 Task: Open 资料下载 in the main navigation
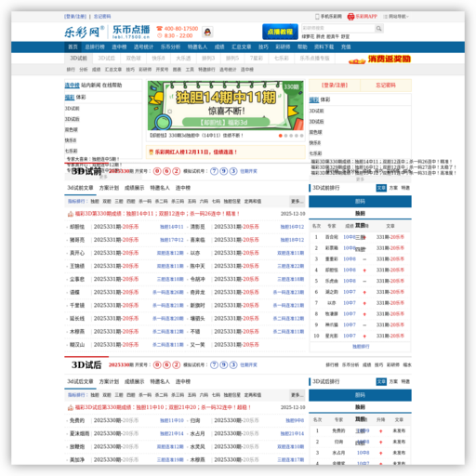[324, 46]
